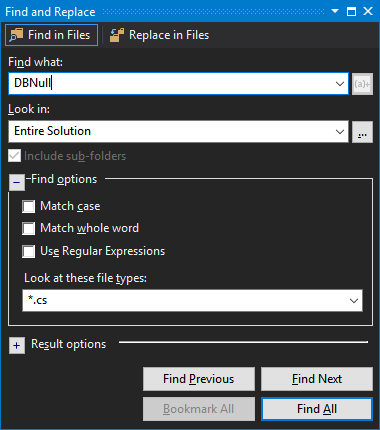Expand the Result options section
This screenshot has height=430, width=380.
(x=17, y=345)
